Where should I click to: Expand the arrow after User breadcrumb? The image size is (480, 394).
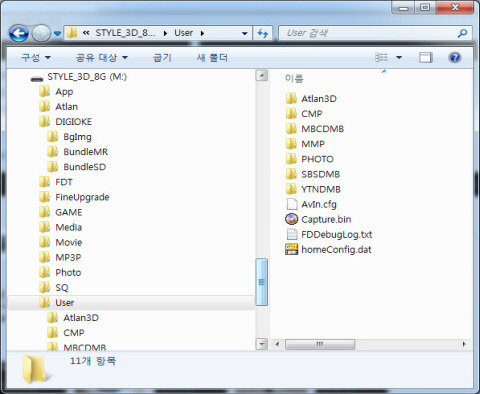tap(202, 33)
